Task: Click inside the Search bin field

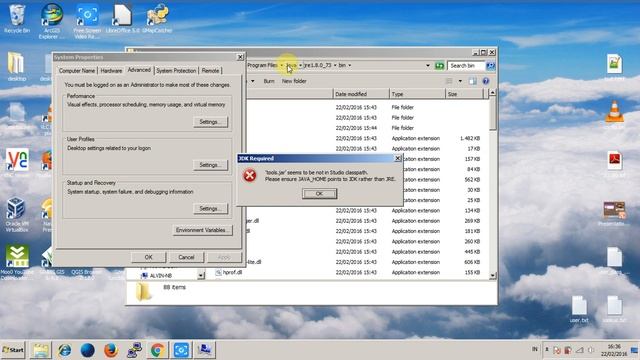Action: pyautogui.click(x=466, y=65)
